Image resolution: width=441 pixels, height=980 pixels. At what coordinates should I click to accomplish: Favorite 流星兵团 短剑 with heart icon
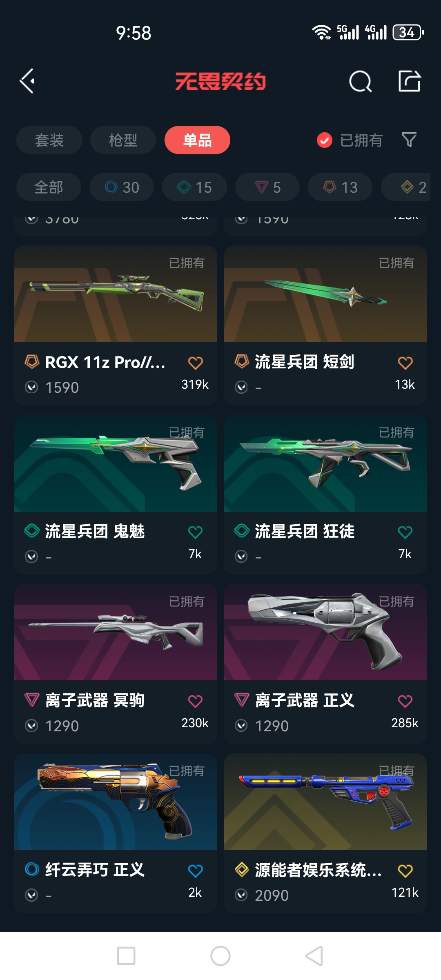pyautogui.click(x=405, y=363)
